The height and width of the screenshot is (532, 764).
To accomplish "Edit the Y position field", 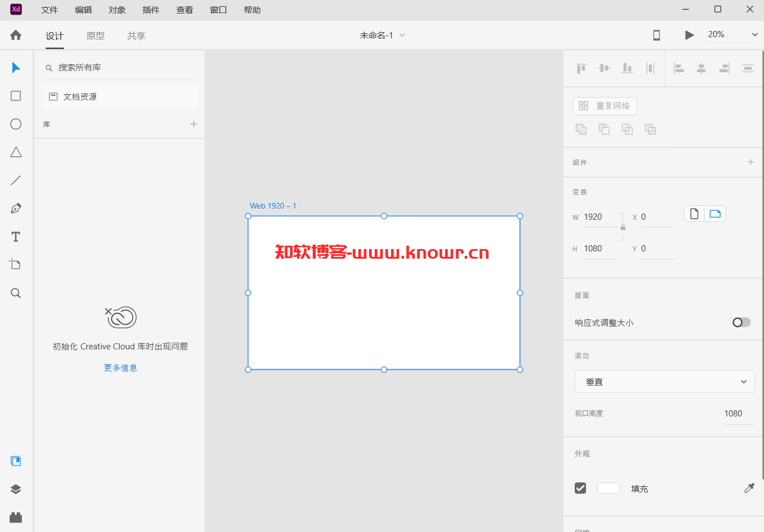I will tap(658, 249).
